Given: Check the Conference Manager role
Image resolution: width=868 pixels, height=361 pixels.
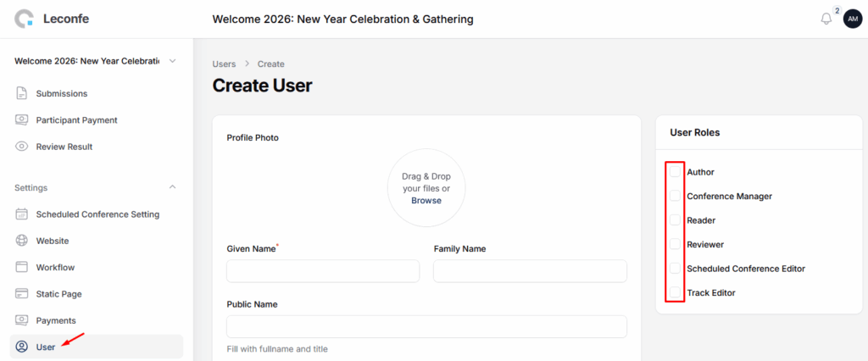Looking at the screenshot, I should click(675, 197).
